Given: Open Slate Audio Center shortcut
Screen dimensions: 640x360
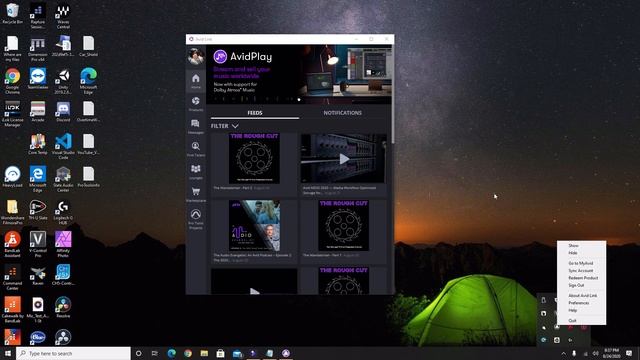Looking at the screenshot, I should click(63, 179).
